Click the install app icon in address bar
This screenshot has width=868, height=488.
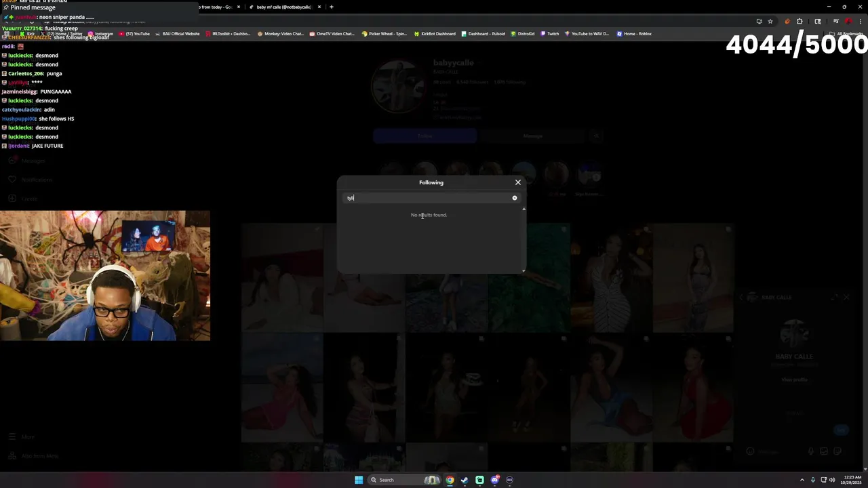[x=759, y=21]
